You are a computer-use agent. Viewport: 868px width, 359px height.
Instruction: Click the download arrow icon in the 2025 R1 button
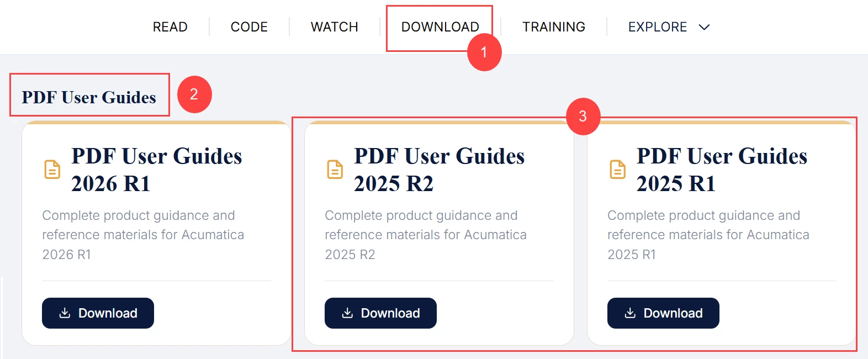pos(630,313)
